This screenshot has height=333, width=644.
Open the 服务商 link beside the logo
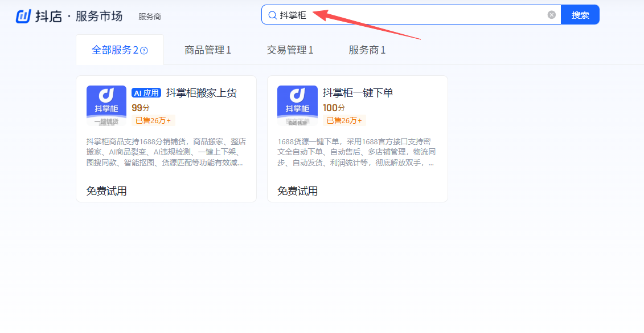150,17
